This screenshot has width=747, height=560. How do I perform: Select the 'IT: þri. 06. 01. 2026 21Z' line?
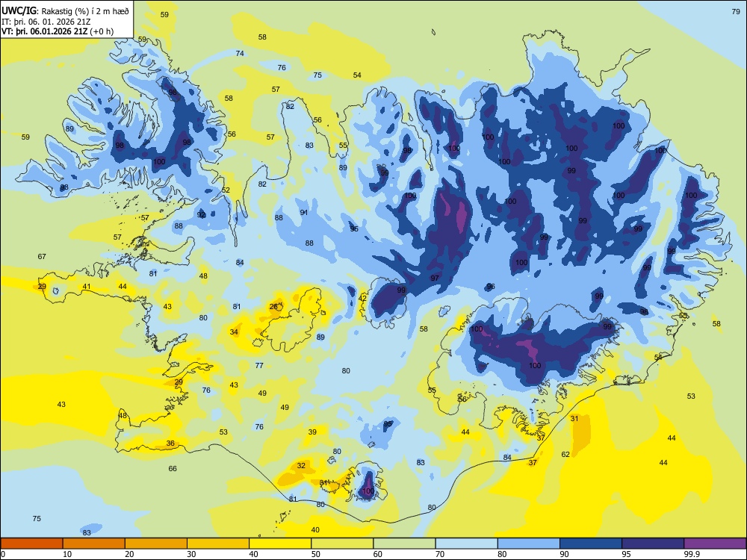click(46, 22)
